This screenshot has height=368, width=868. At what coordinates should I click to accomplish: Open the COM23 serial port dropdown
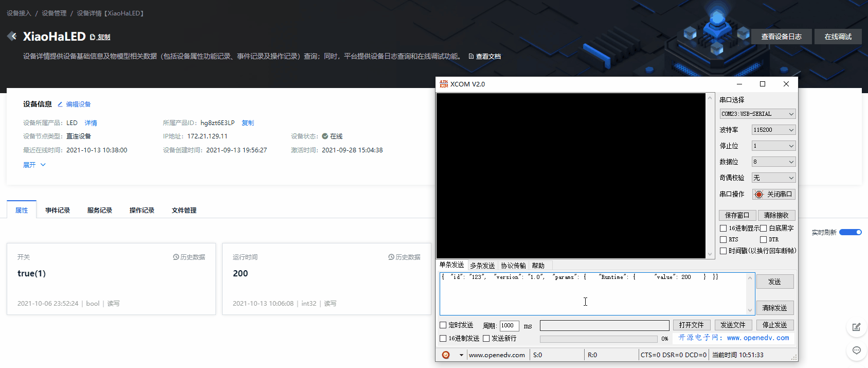[x=757, y=114]
